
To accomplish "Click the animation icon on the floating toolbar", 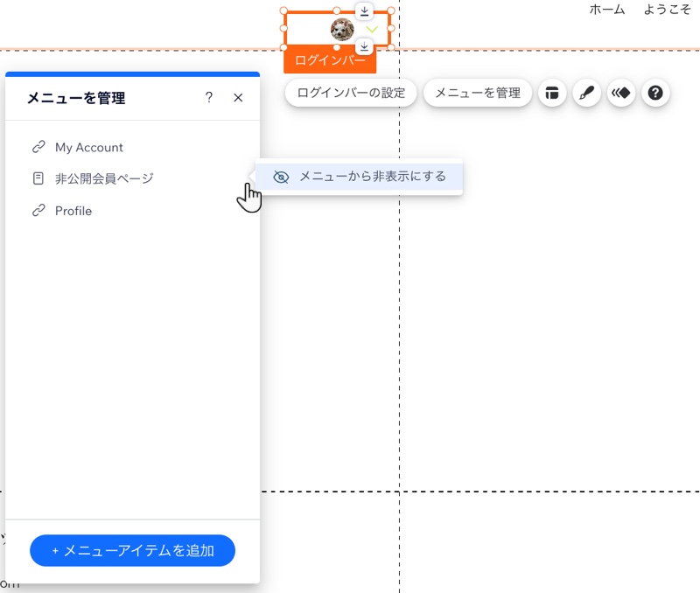I will pyautogui.click(x=621, y=93).
